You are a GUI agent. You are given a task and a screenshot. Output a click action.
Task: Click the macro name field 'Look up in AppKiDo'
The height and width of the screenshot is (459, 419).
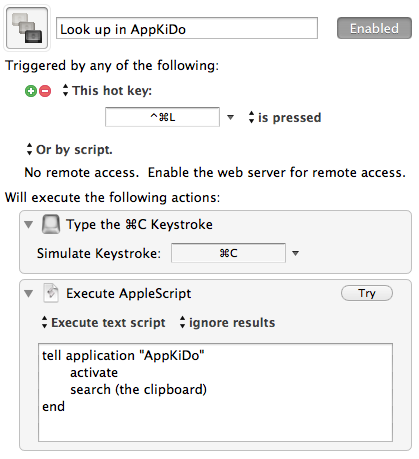[187, 29]
